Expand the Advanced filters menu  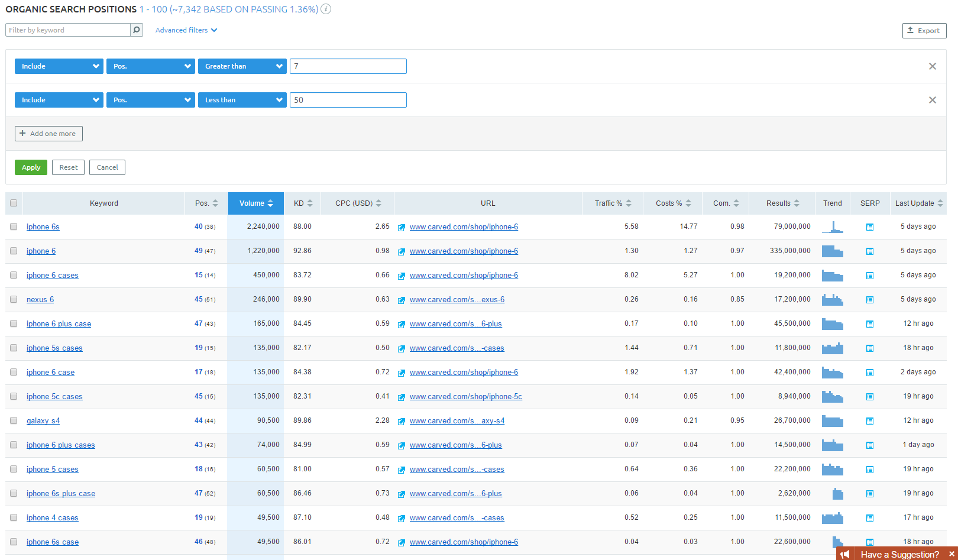click(186, 30)
